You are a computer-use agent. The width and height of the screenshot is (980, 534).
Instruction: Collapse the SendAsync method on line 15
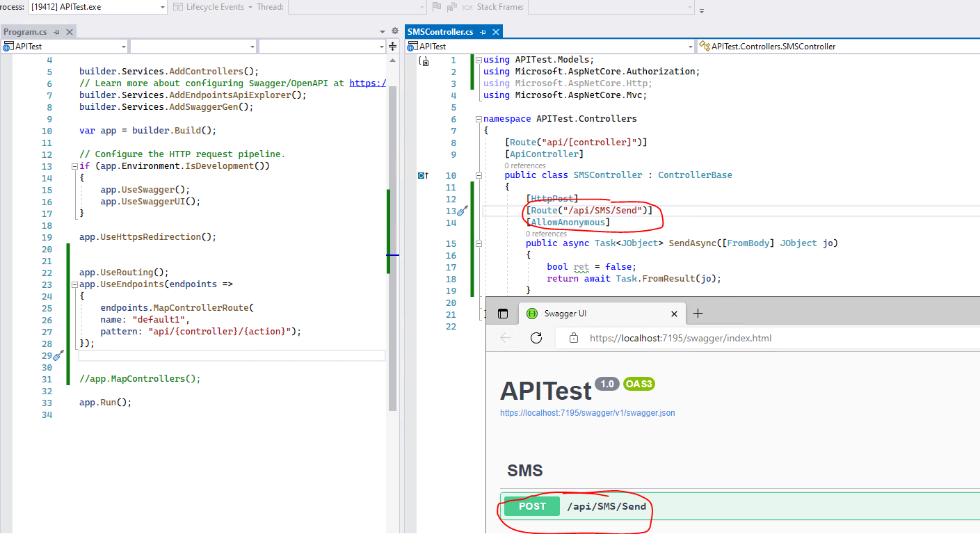point(478,243)
